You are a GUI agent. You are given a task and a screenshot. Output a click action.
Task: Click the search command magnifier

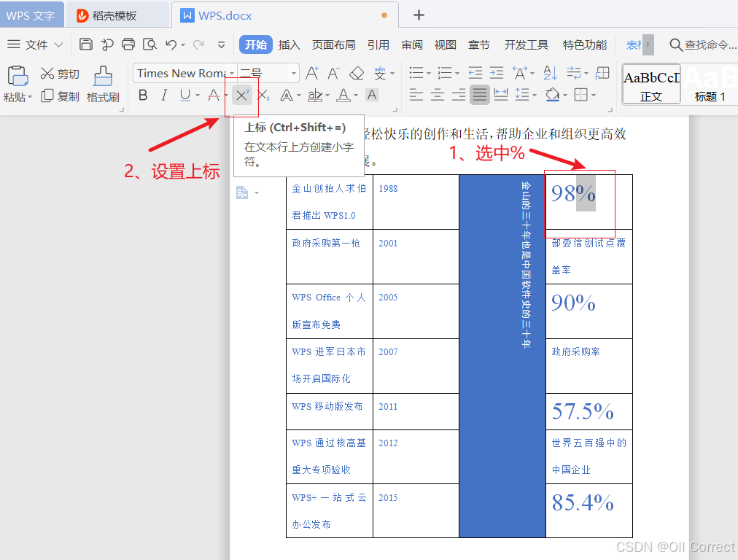676,44
